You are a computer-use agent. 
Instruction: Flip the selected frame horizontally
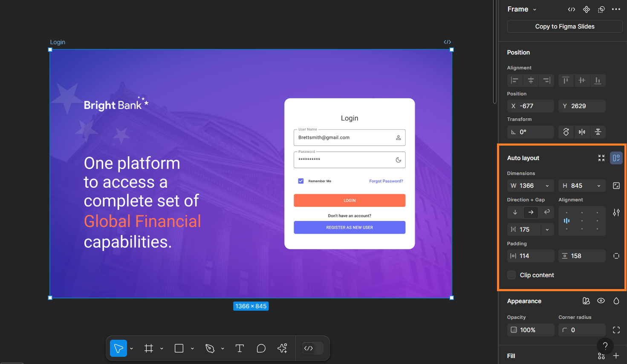click(x=582, y=132)
